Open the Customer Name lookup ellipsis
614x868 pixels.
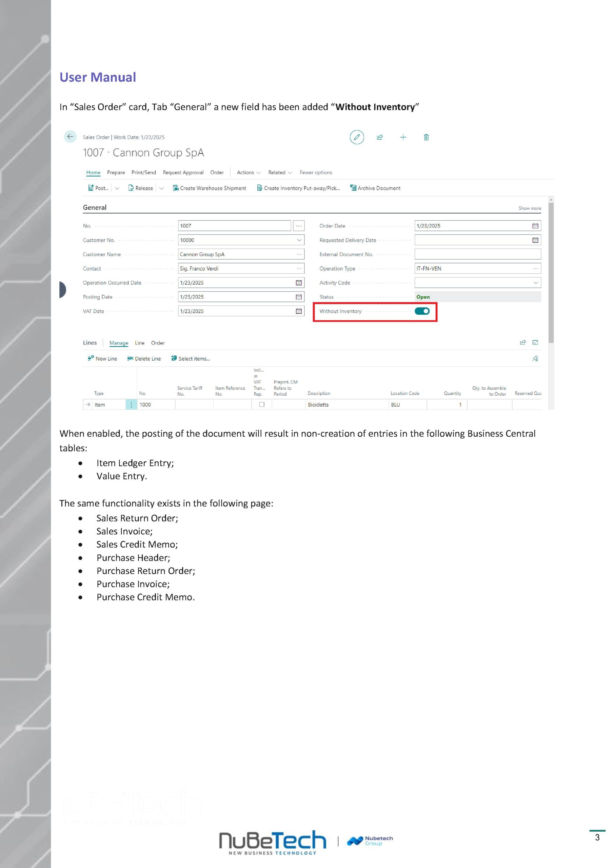coord(299,254)
